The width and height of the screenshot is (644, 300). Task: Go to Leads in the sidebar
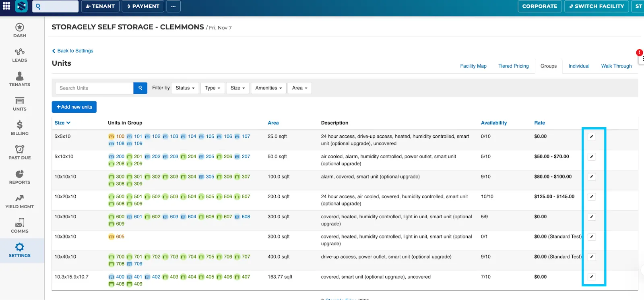point(20,55)
